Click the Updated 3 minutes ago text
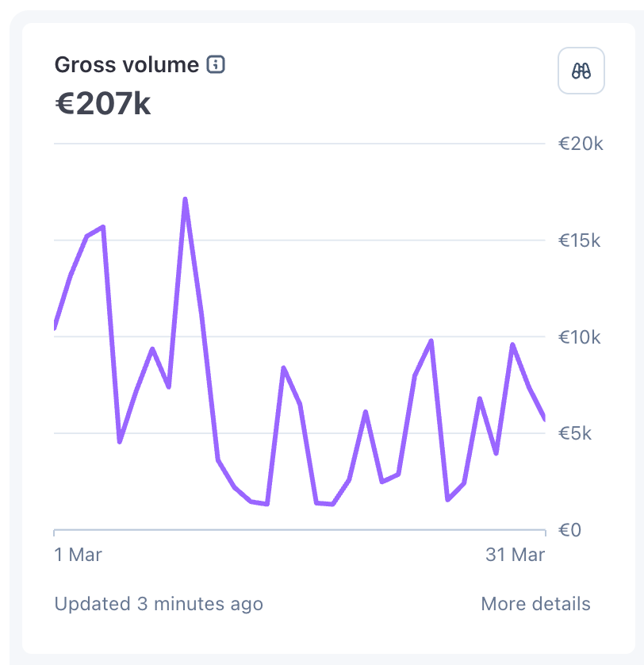 click(159, 604)
